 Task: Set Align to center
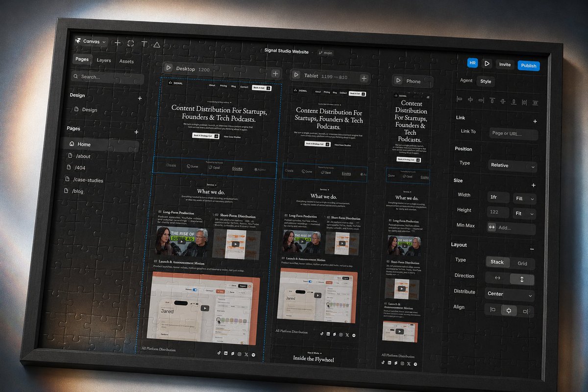click(509, 310)
